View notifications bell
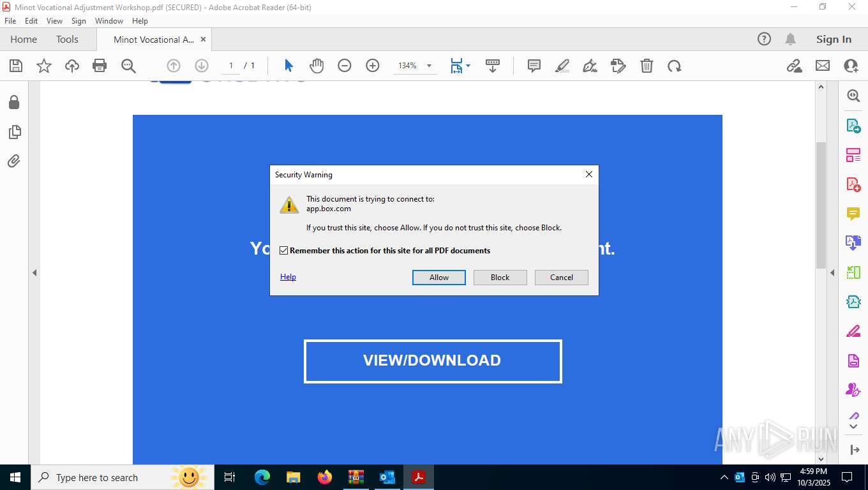The height and width of the screenshot is (490, 868). point(790,39)
